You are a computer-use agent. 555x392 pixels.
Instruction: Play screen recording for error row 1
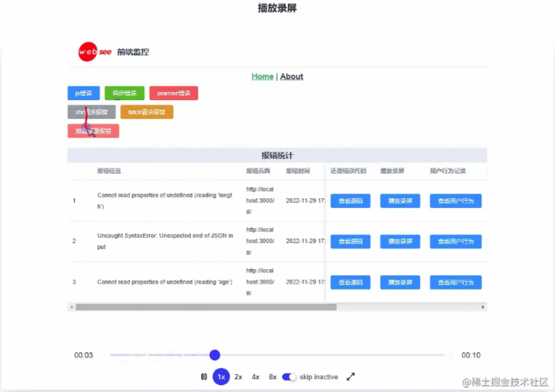click(x=400, y=201)
